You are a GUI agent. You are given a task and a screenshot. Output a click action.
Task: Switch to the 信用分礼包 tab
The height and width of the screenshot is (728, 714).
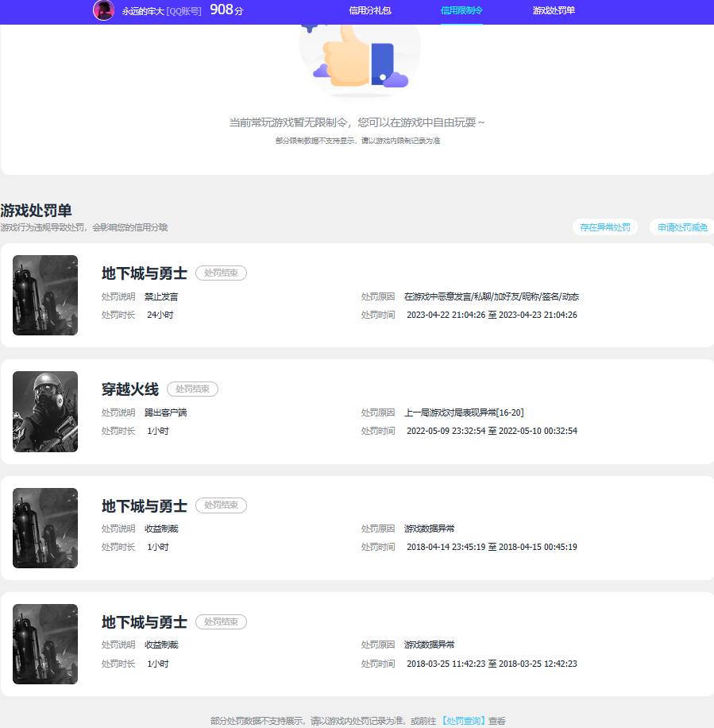369,11
